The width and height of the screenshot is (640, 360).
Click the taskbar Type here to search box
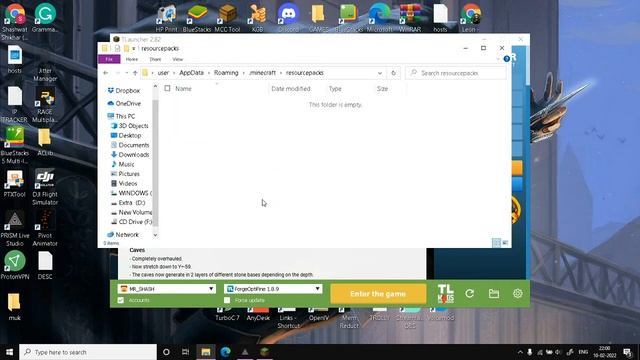click(x=88, y=352)
